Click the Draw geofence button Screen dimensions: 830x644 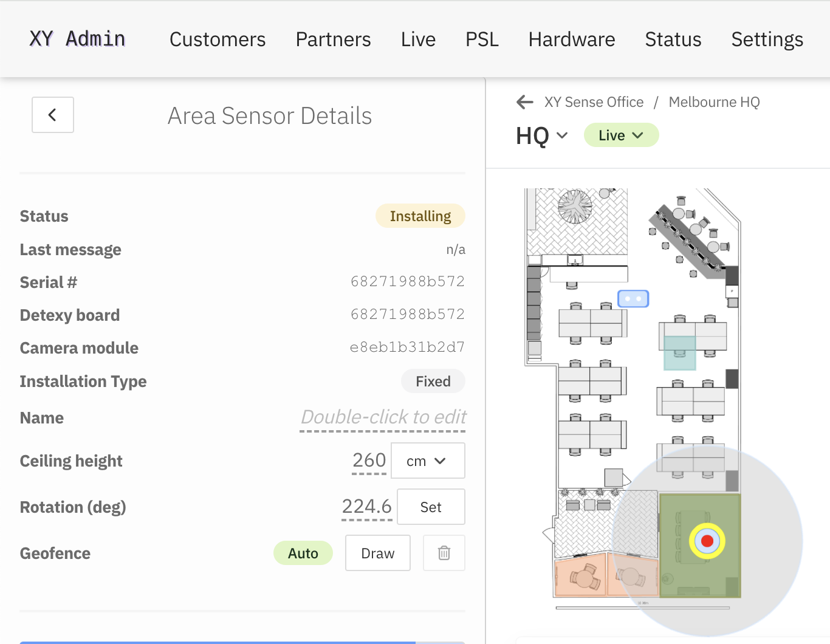click(378, 553)
